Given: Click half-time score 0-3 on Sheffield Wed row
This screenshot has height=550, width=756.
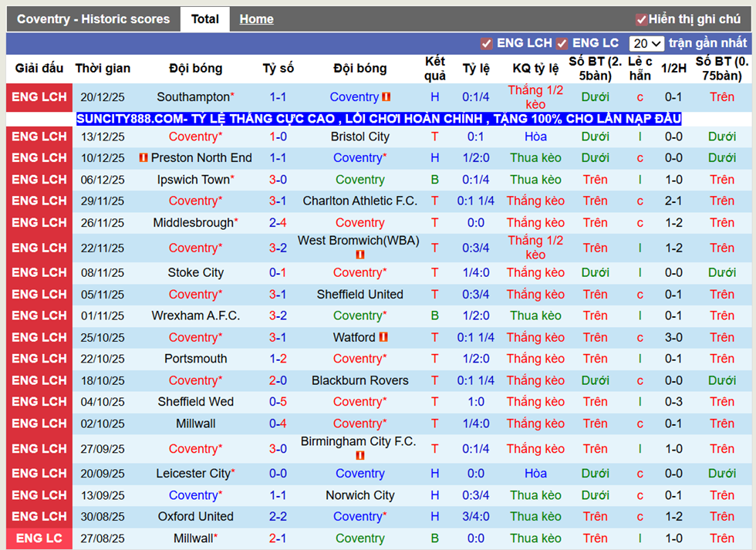Looking at the screenshot, I should 673,402.
